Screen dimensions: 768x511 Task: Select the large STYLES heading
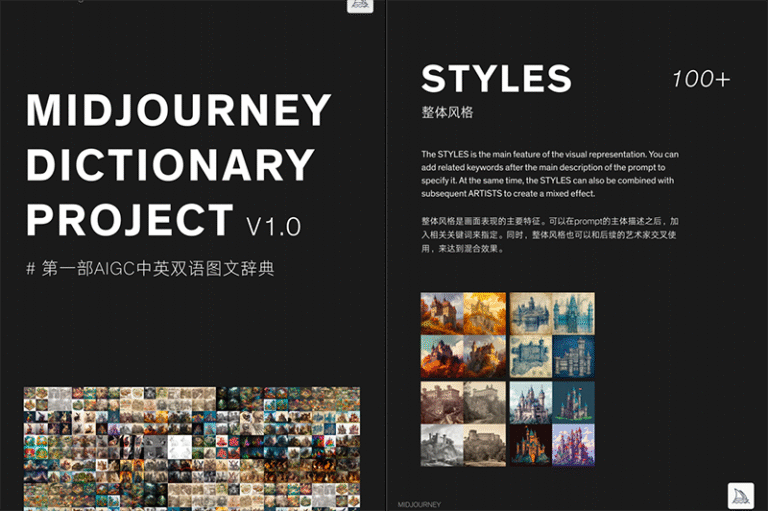pos(496,79)
